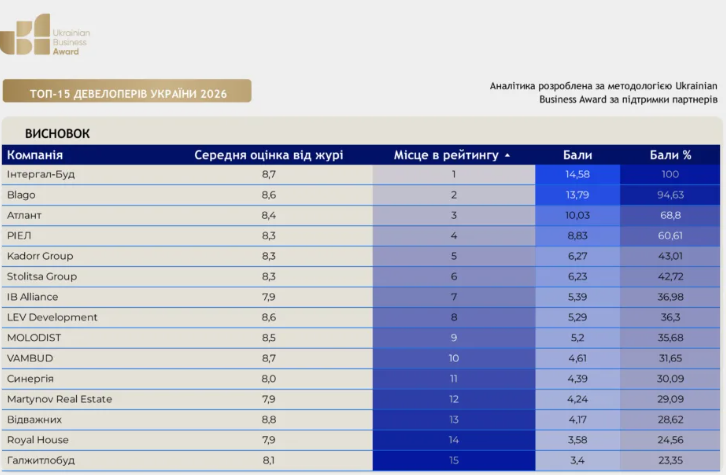Click the score cell 4,39
Image resolution: width=726 pixels, height=475 pixels.
tap(577, 379)
